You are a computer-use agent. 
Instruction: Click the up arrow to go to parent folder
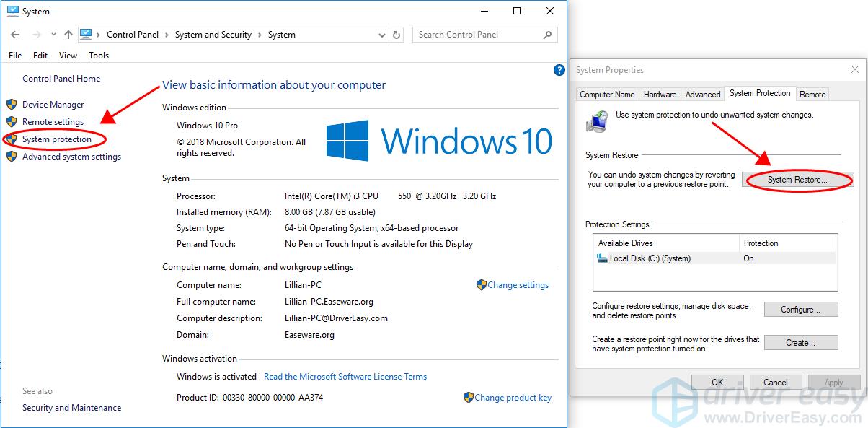click(x=68, y=34)
